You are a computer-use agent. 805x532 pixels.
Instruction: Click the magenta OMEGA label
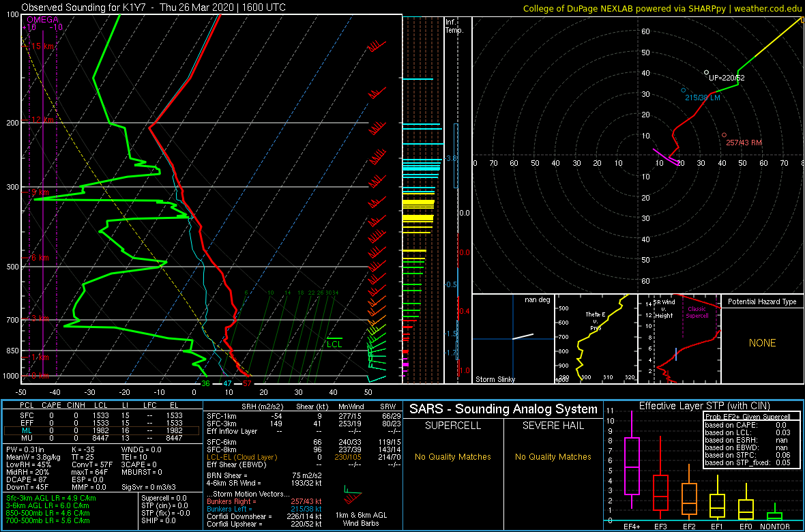coord(41,19)
